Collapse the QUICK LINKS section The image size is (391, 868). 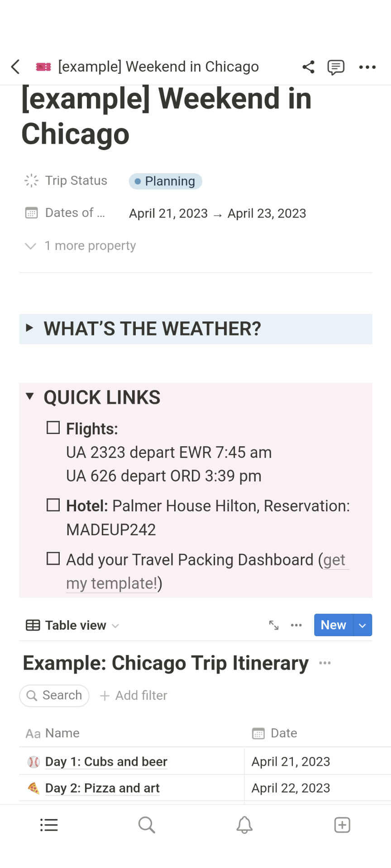point(30,396)
